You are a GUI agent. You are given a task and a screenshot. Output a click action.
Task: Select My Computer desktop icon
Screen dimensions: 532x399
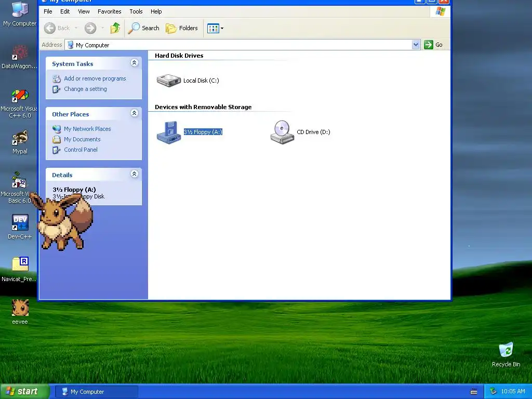coord(20,14)
